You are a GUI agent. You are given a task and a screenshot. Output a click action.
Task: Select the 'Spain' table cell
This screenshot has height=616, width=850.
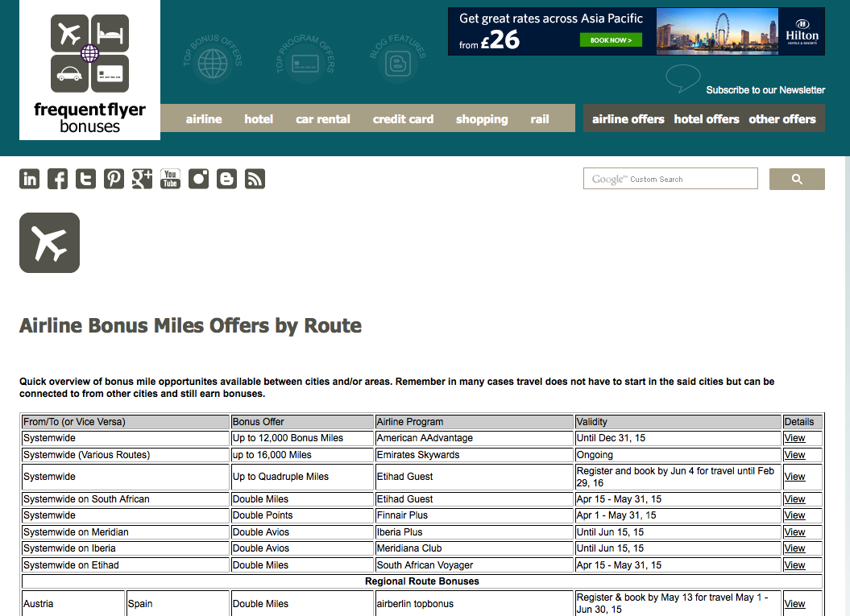[x=178, y=604]
